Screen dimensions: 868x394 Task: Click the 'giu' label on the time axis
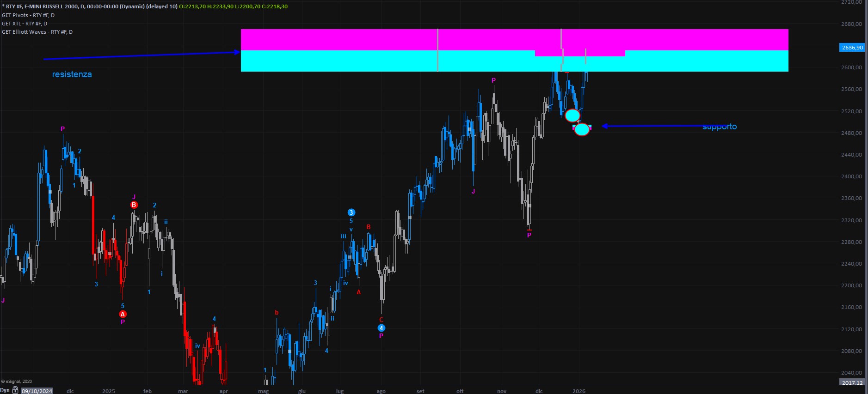[x=302, y=391]
